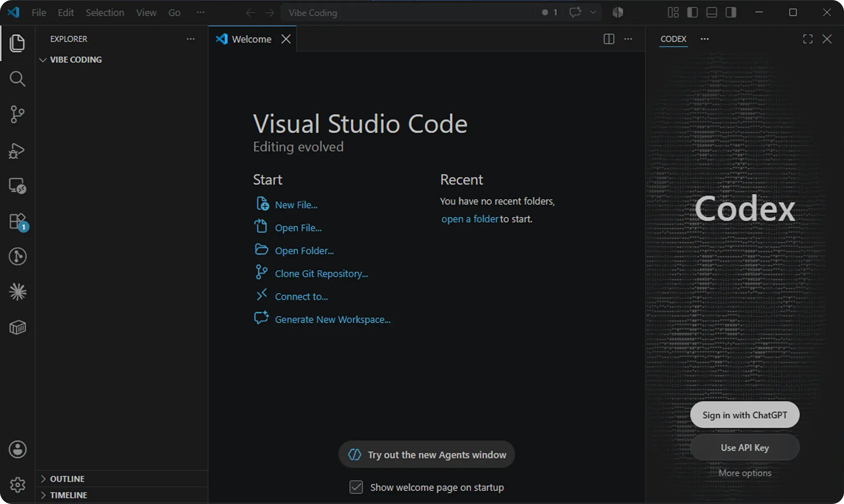Click the 'open a folder' link

point(470,219)
